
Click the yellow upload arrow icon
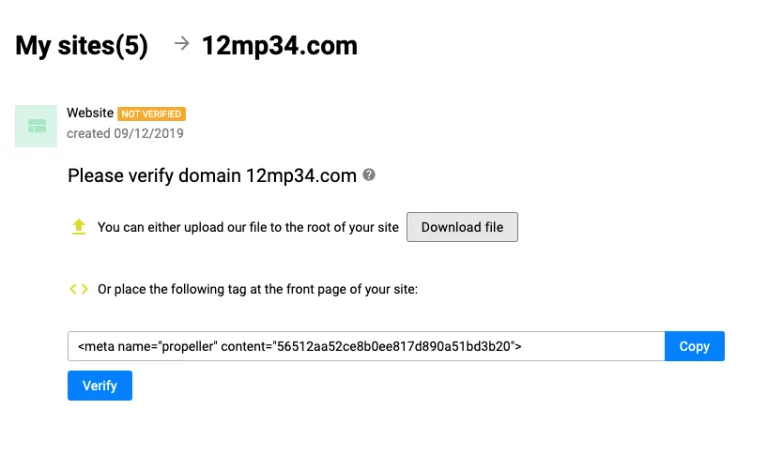tap(78, 227)
